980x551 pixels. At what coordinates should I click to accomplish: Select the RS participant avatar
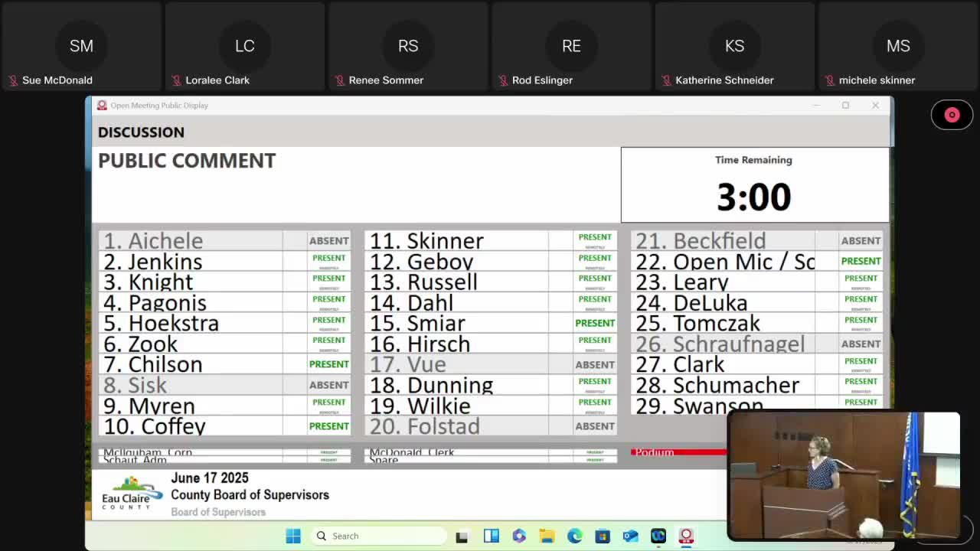coord(408,46)
